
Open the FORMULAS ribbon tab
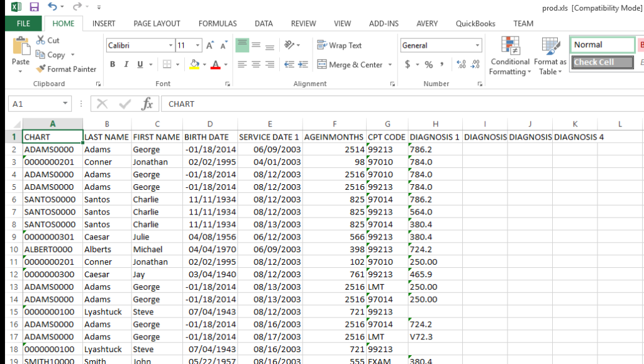(x=218, y=24)
